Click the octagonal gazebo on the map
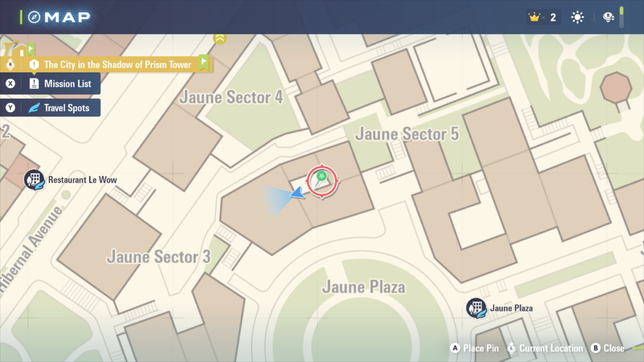Image resolution: width=644 pixels, height=362 pixels. [x=616, y=88]
